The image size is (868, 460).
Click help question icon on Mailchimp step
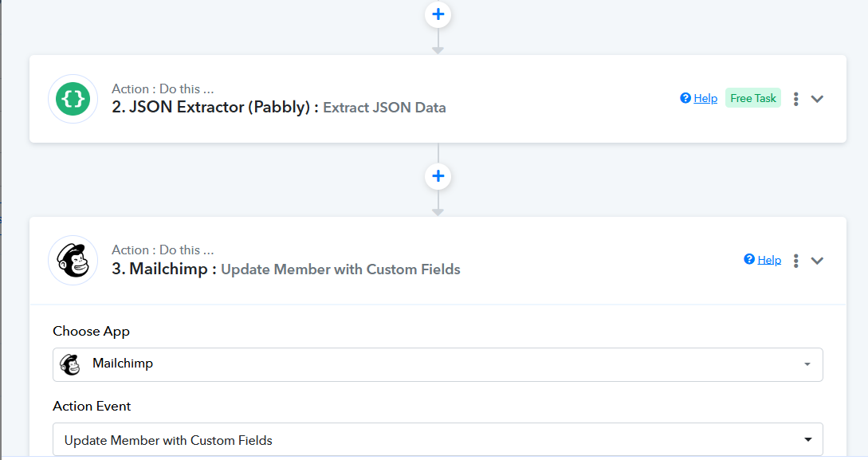click(749, 259)
